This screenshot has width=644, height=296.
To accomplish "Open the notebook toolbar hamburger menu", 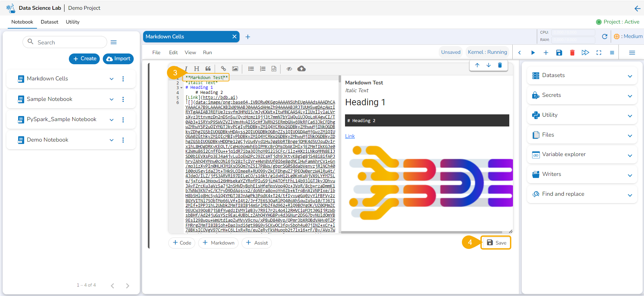I will pos(632,52).
